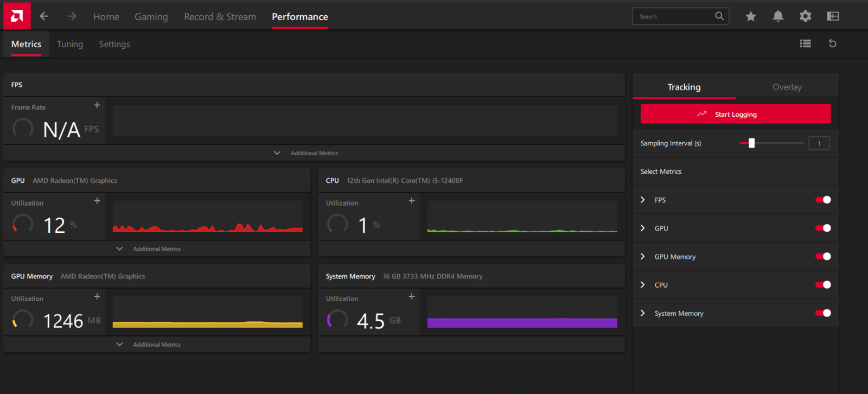
Task: Go back with the left arrow
Action: click(x=44, y=16)
